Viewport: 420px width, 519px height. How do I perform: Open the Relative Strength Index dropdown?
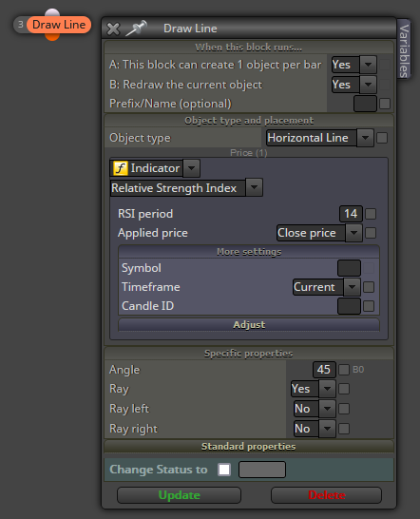186,187
